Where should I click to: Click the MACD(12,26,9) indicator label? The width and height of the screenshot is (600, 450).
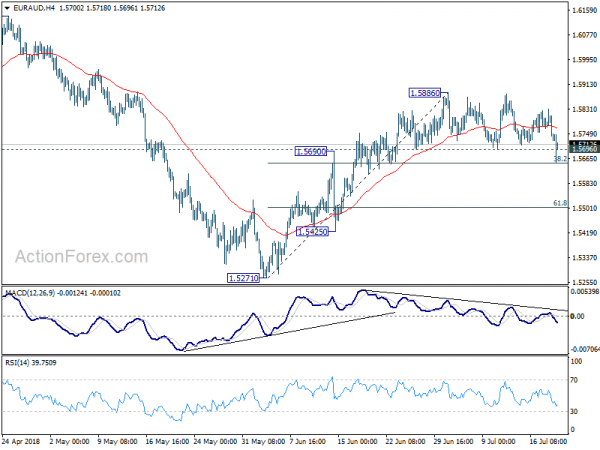coord(30,293)
